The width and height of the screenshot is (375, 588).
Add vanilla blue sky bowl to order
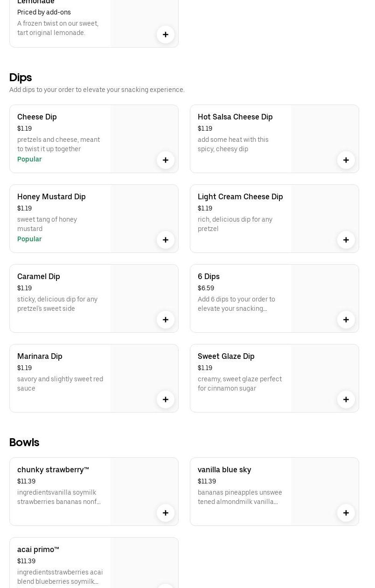click(346, 513)
